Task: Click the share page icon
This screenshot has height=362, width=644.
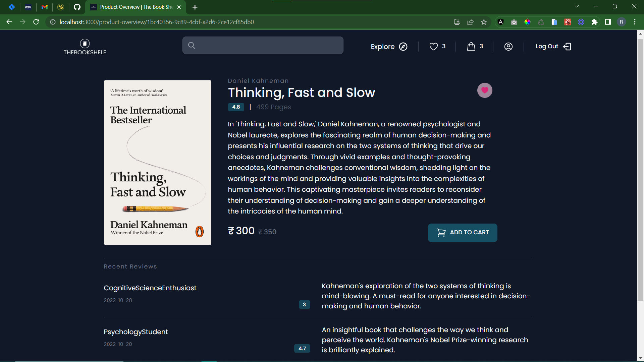Action: tap(470, 22)
